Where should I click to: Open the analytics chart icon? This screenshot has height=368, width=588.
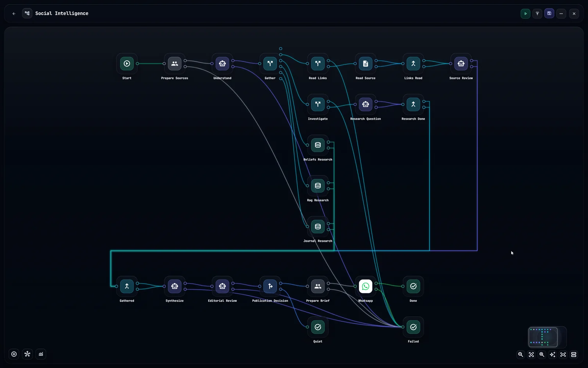point(41,354)
